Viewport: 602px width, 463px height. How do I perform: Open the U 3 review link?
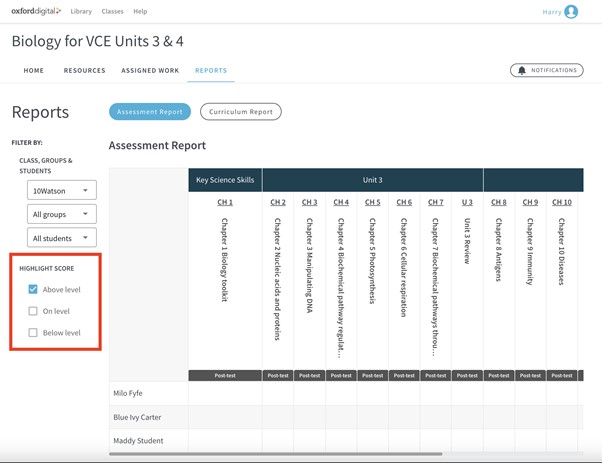(467, 202)
